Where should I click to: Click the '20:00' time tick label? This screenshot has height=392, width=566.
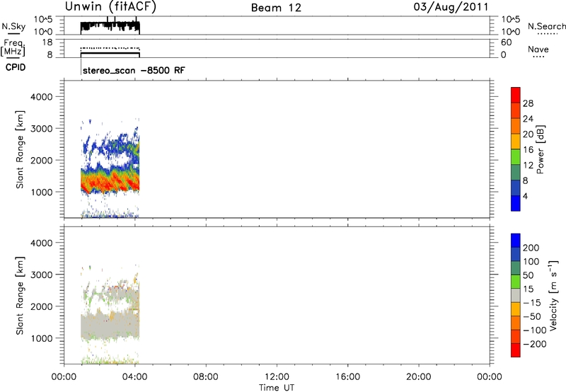pos(419,377)
